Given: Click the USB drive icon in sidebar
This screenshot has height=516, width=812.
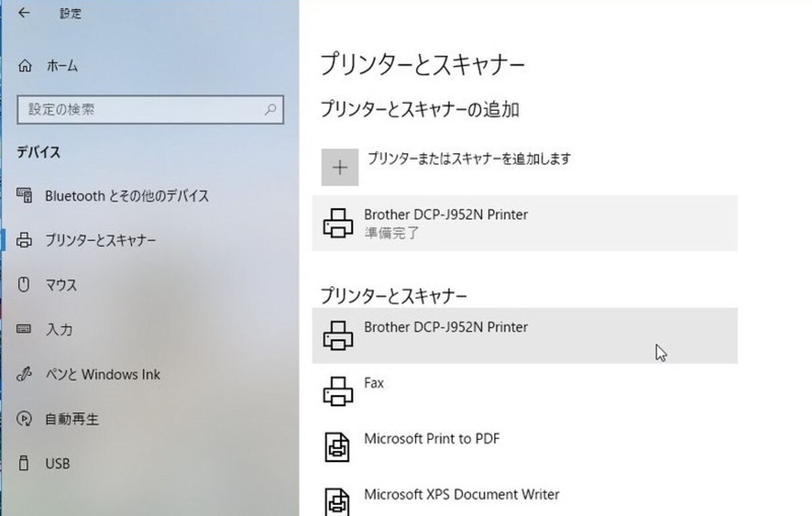Looking at the screenshot, I should pyautogui.click(x=24, y=464).
